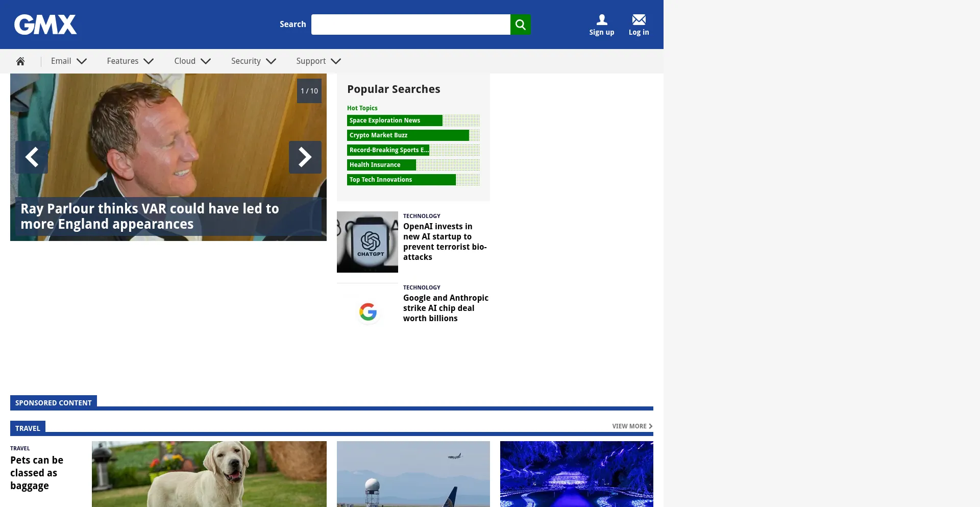
Task: Read the Ray Parlour VAR headline
Action: 150,216
